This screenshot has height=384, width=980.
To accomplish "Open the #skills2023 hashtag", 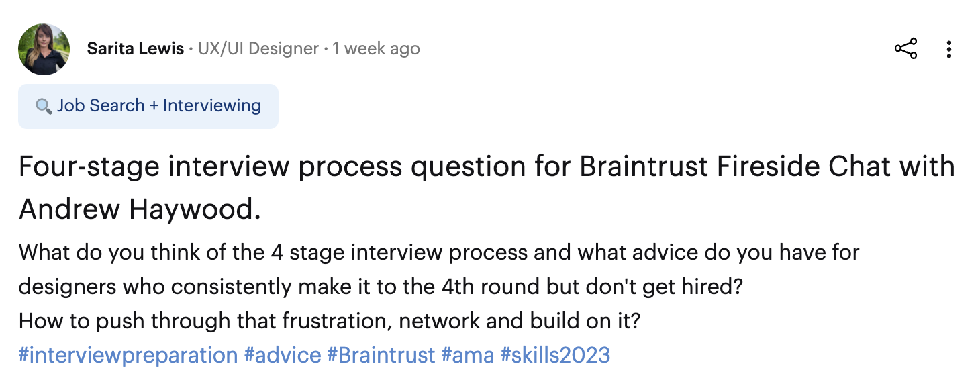I will click(x=556, y=354).
